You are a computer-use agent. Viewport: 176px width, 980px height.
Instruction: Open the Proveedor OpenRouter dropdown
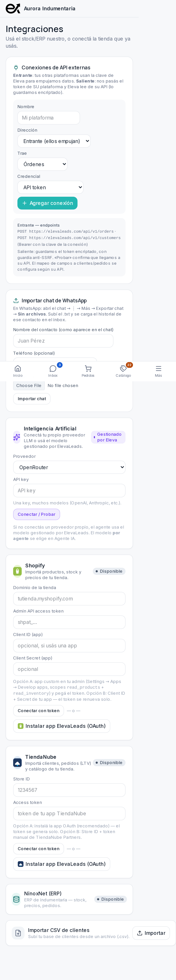pos(69,467)
